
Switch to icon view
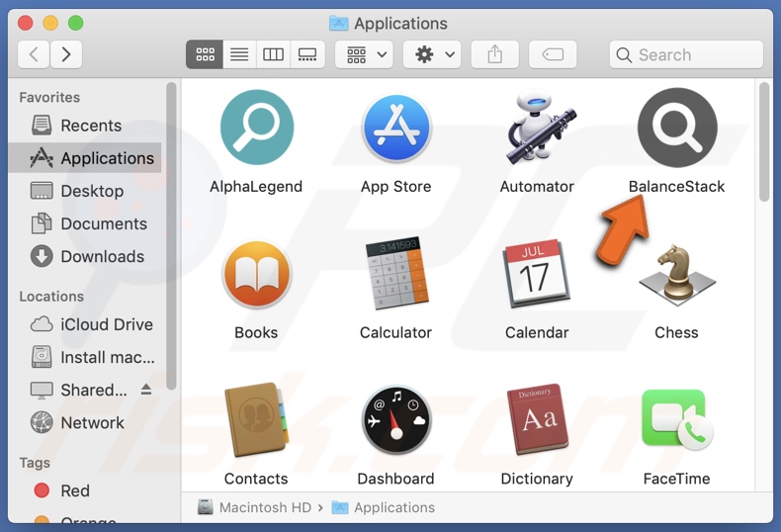pyautogui.click(x=205, y=54)
